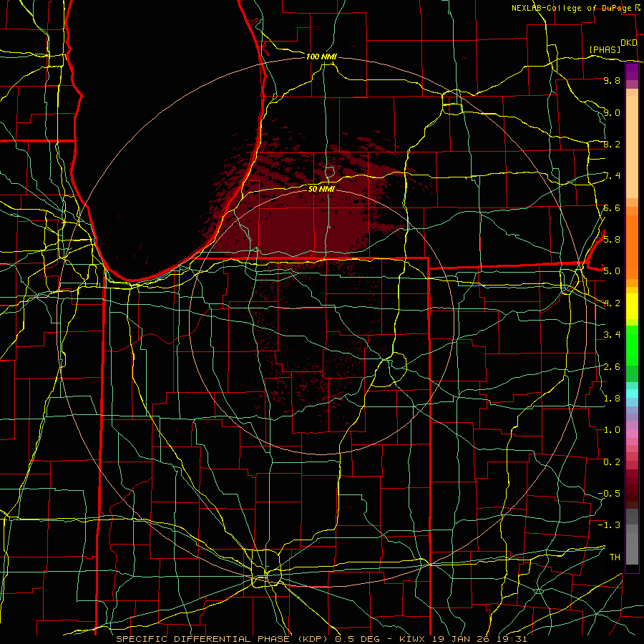Click the NEXLAB-College of DuPage label
This screenshot has width=644, height=644.
[x=572, y=8]
